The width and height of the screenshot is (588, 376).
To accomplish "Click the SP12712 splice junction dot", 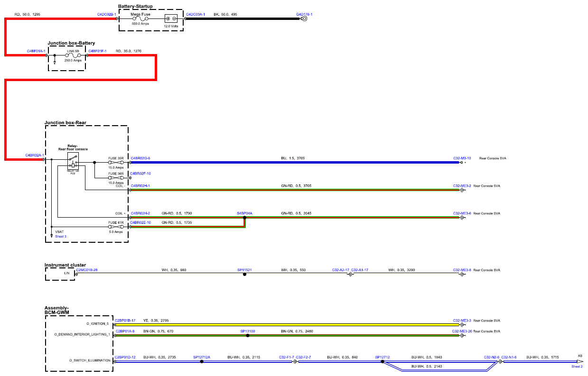I will (383, 361).
